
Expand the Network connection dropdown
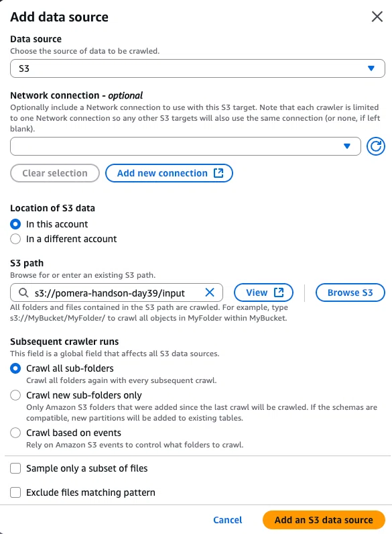pyautogui.click(x=186, y=146)
